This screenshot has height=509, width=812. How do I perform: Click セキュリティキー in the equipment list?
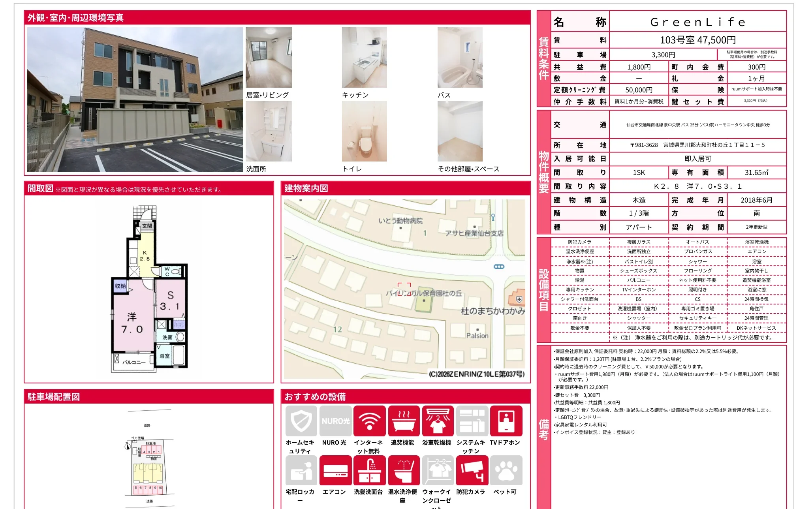pos(697,318)
